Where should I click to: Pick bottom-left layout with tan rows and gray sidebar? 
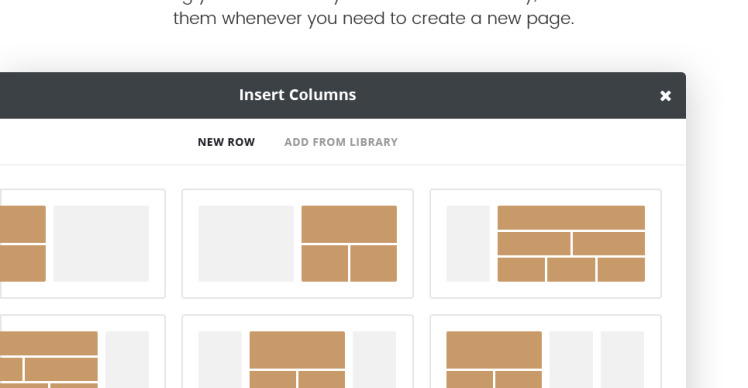click(x=83, y=352)
